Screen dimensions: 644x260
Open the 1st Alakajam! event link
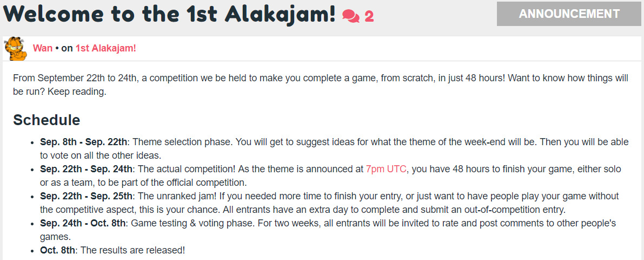tap(105, 48)
